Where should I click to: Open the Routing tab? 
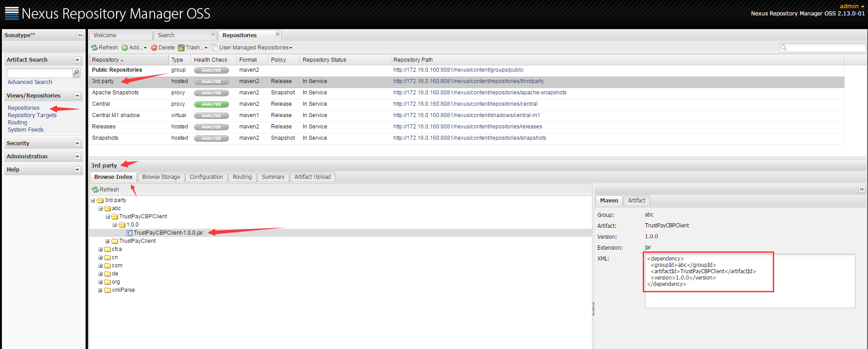242,177
